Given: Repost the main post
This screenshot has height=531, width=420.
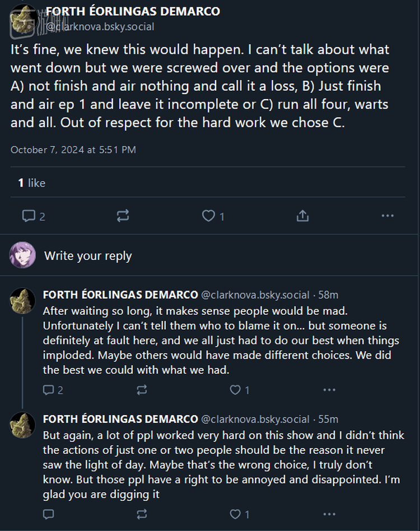Looking at the screenshot, I should pos(123,216).
